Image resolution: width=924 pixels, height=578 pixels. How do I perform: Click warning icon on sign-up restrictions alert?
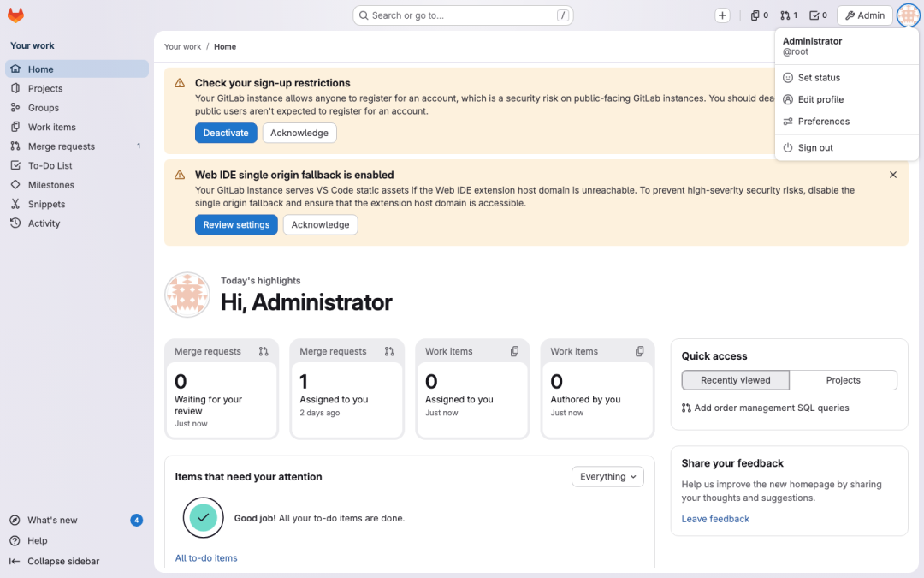coord(180,83)
